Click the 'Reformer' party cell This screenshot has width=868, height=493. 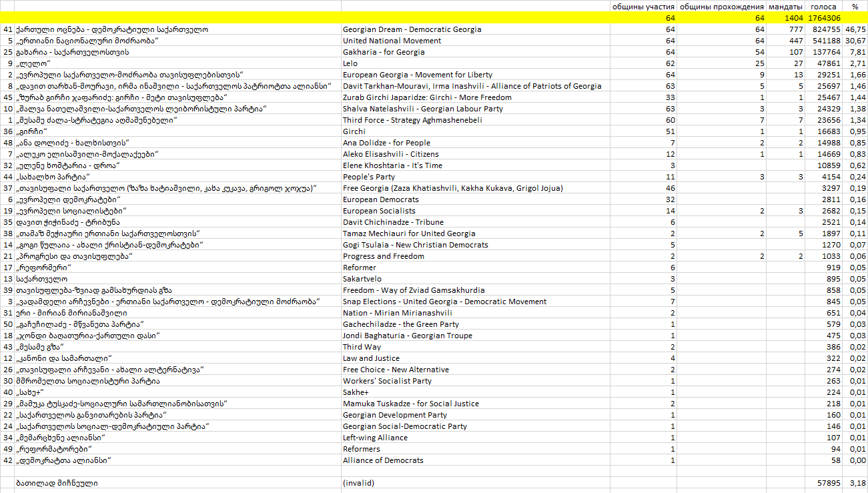click(x=476, y=268)
